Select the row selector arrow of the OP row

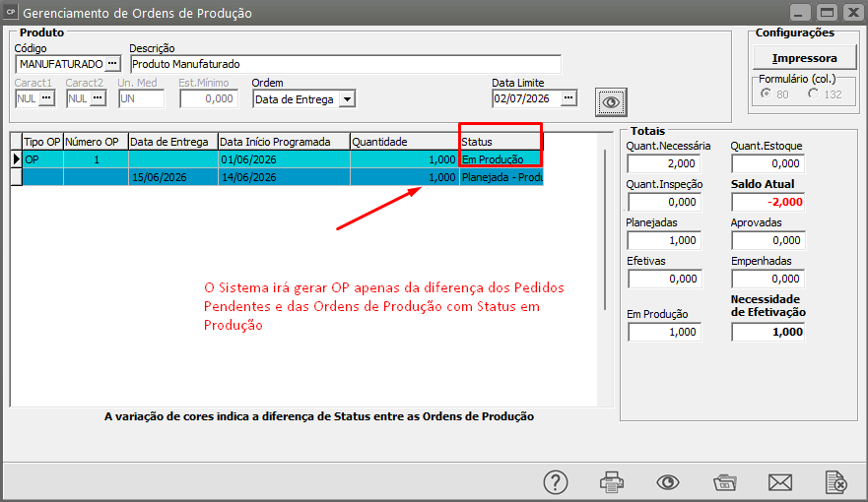17,159
